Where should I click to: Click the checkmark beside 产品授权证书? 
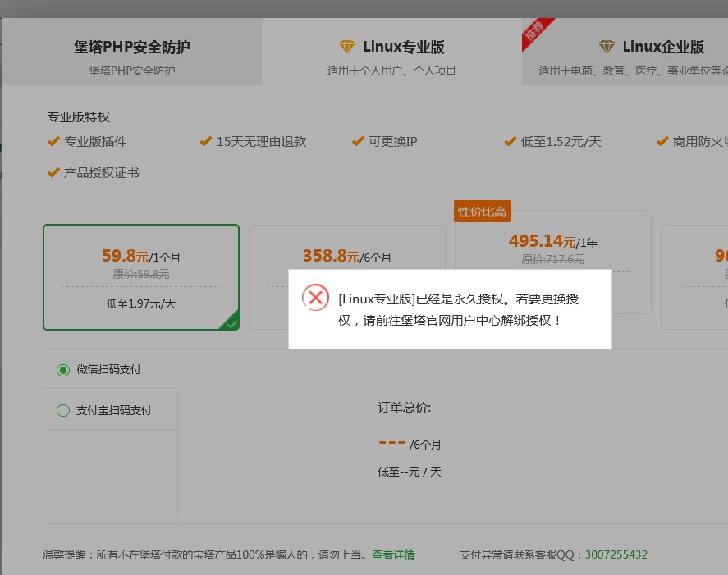[x=54, y=172]
